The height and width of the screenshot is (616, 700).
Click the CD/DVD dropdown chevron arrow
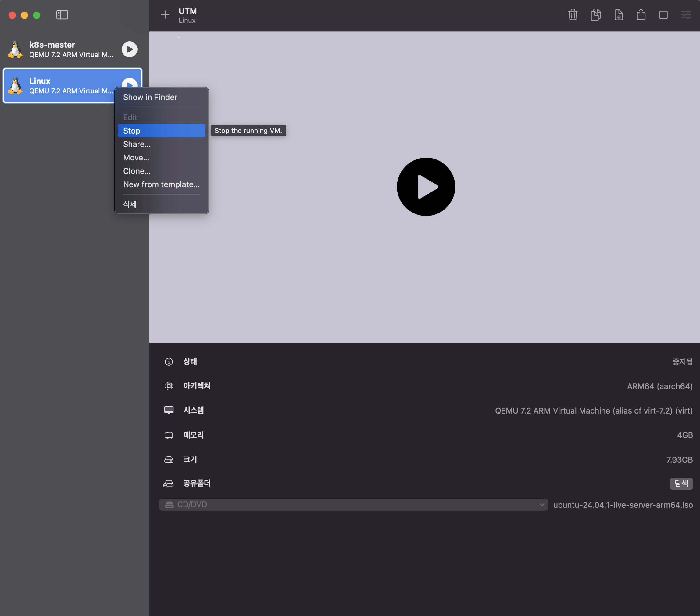[x=542, y=504]
